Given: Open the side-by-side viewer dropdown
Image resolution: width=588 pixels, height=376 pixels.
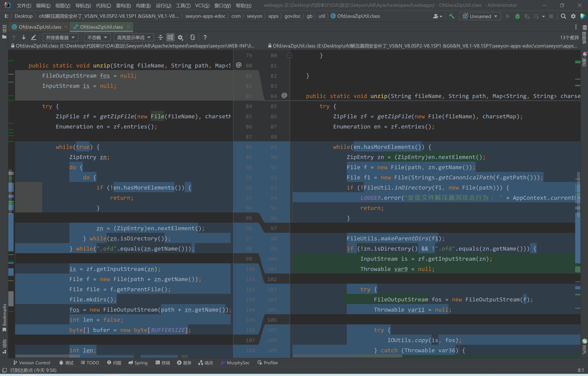Looking at the screenshot, I should [x=60, y=37].
